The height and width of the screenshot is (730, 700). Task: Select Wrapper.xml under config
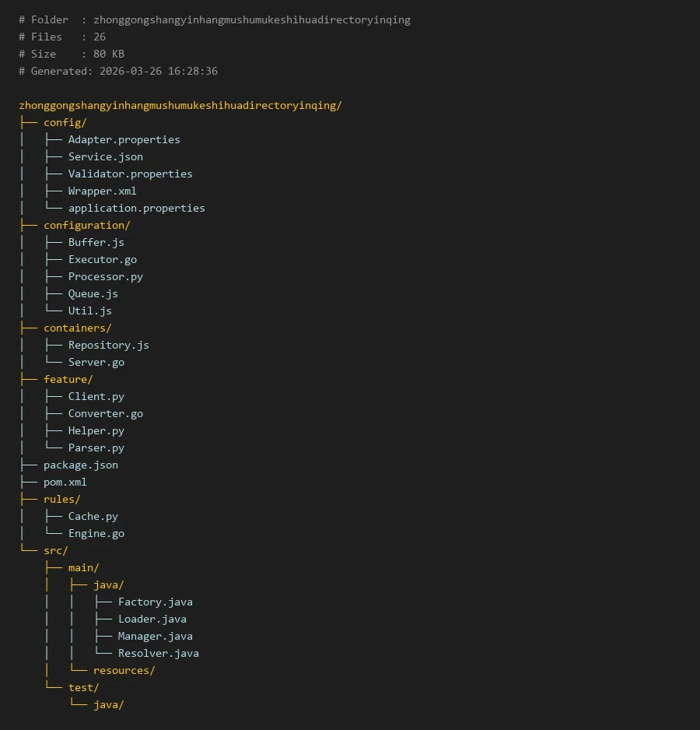[102, 191]
